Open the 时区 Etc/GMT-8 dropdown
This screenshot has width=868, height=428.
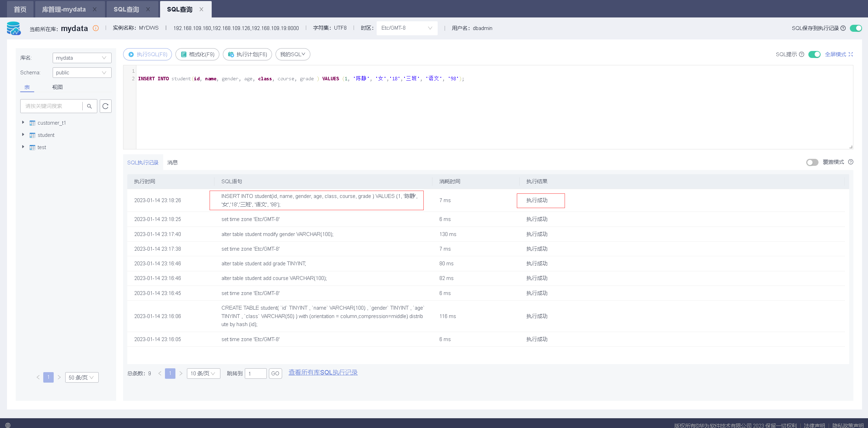[407, 28]
